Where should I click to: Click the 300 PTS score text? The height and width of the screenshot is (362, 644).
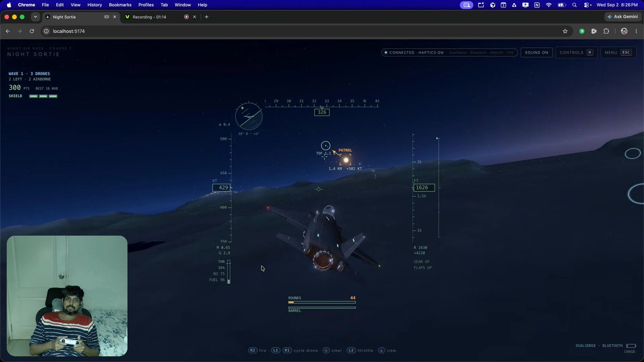click(x=19, y=87)
